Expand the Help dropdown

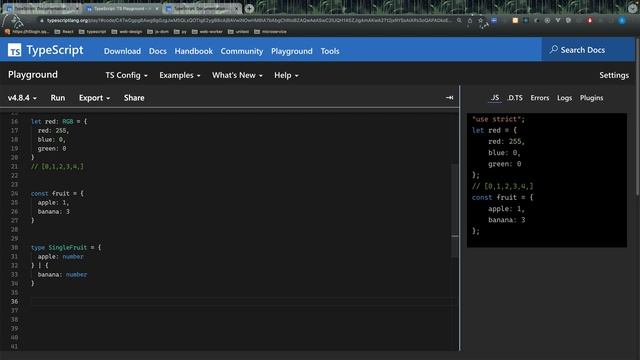(286, 75)
